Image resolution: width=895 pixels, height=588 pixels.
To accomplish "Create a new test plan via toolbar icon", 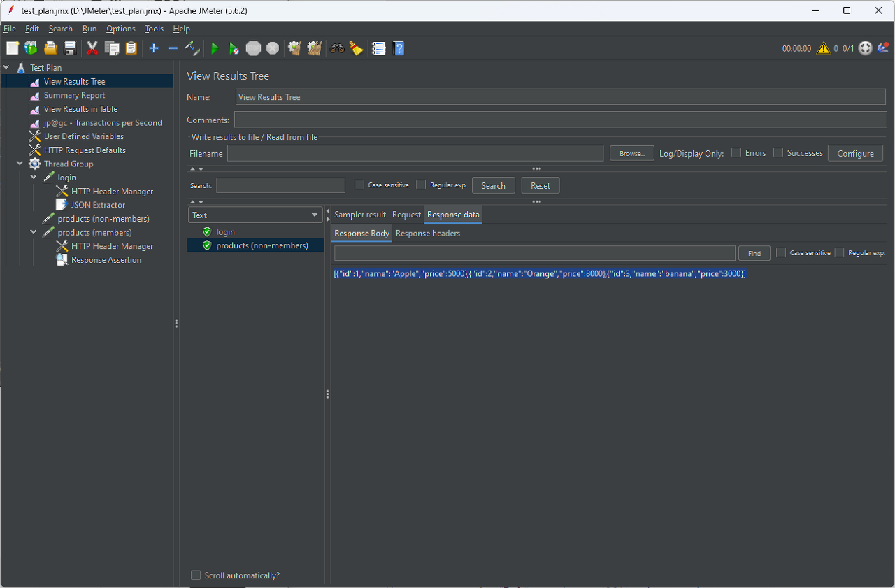I will click(x=13, y=48).
